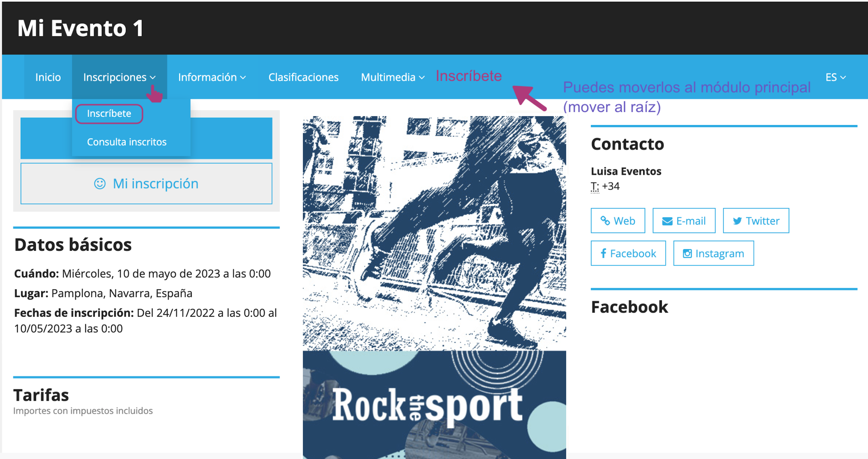Open the E-mail contact button
This screenshot has height=459, width=868.
[x=684, y=221]
